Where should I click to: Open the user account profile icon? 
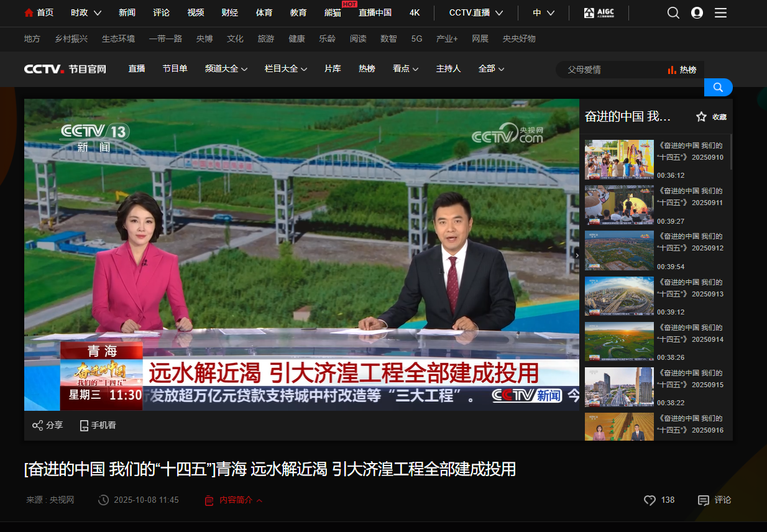pos(697,13)
